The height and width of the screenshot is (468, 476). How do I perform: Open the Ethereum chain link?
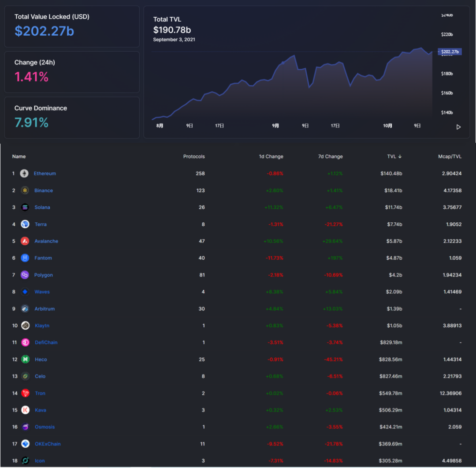pos(45,173)
